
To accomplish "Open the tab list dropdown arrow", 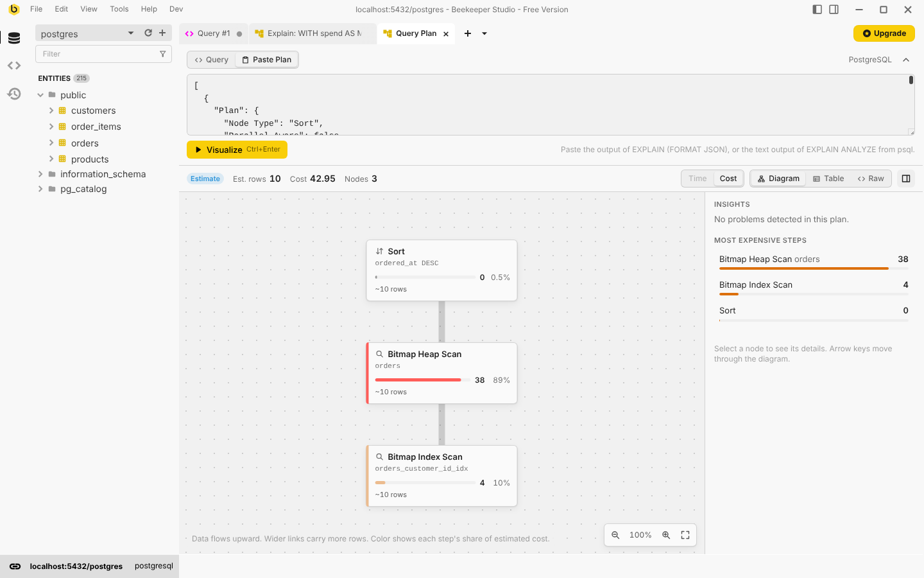I will click(484, 33).
